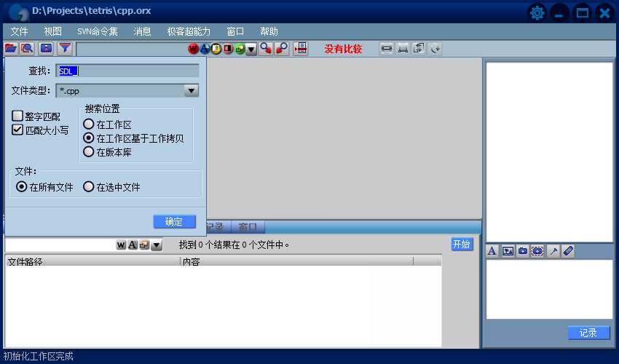Viewport: 619px width, 364px height.
Task: Uncheck 匹配大小写 checkbox
Action: tap(17, 130)
